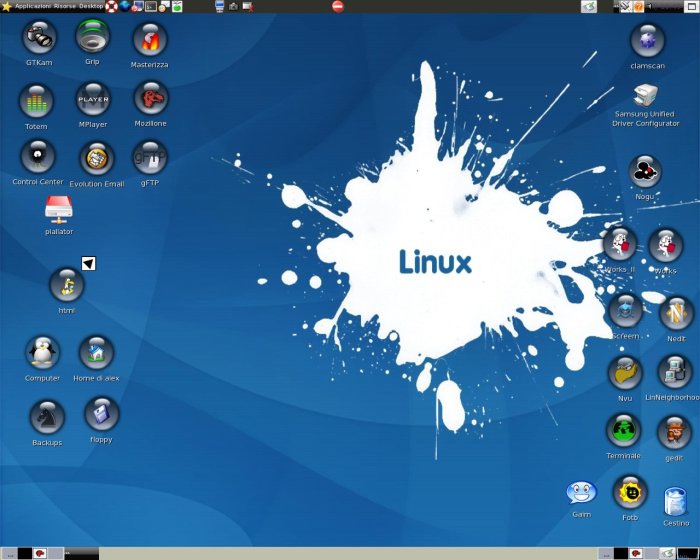Open the Masterizza burning icon
This screenshot has width=700, height=560.
[x=150, y=40]
